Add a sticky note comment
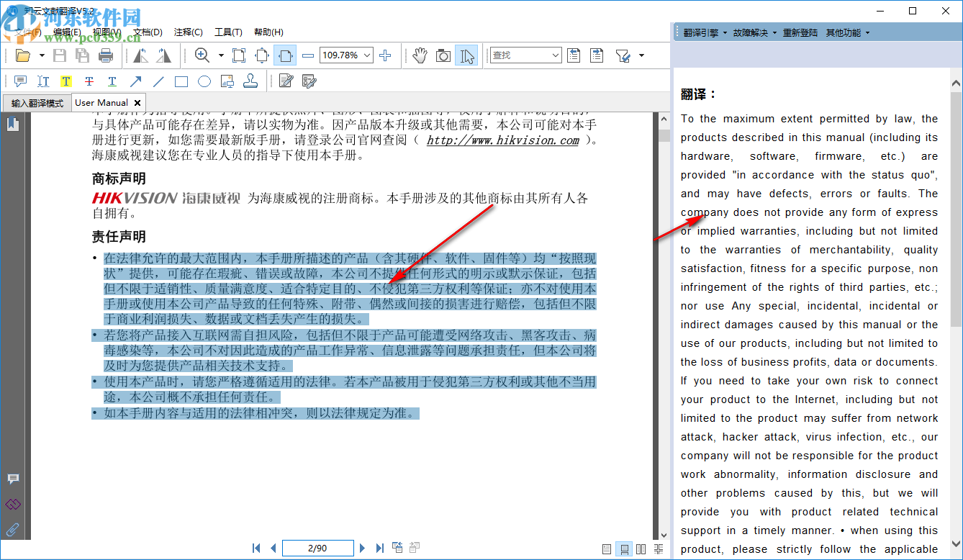The height and width of the screenshot is (560, 963). 20,81
